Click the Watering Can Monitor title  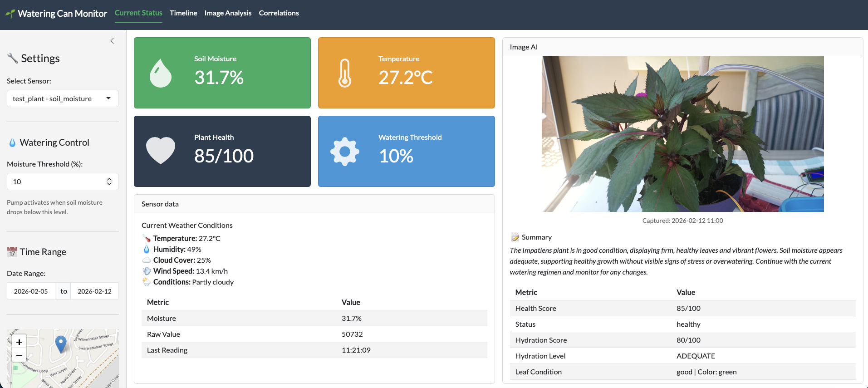[62, 14]
